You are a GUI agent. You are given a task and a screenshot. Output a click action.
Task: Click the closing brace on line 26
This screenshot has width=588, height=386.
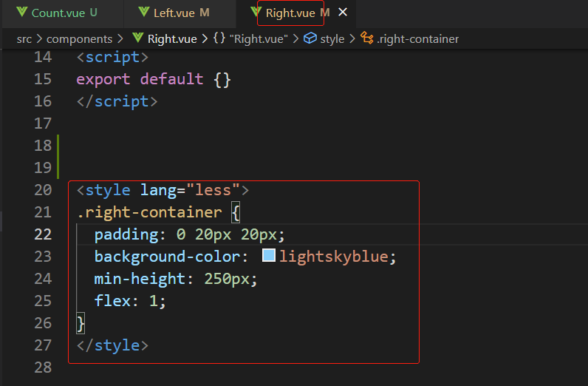pos(81,323)
